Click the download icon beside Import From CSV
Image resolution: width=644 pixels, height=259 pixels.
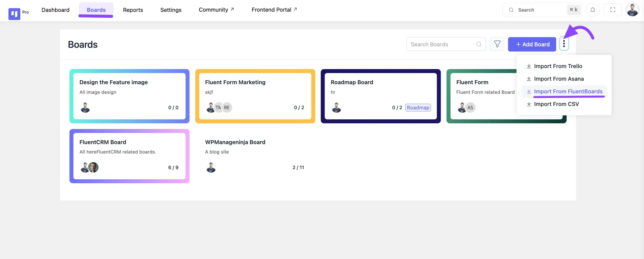529,104
